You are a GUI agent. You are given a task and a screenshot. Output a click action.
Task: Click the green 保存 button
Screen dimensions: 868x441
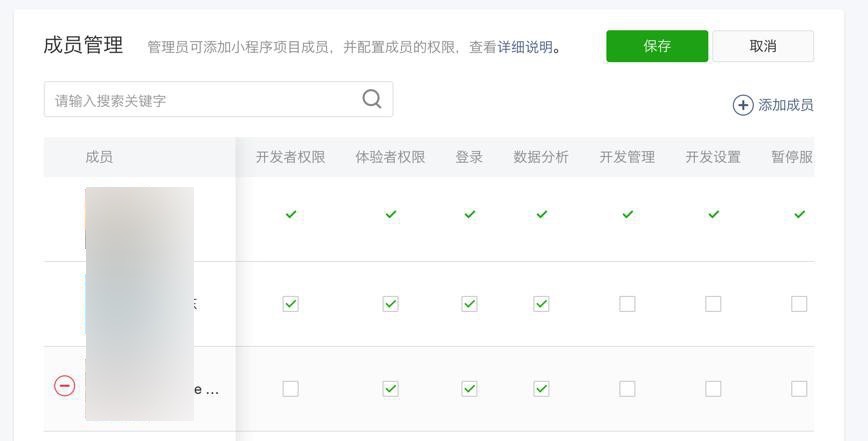coord(657,46)
